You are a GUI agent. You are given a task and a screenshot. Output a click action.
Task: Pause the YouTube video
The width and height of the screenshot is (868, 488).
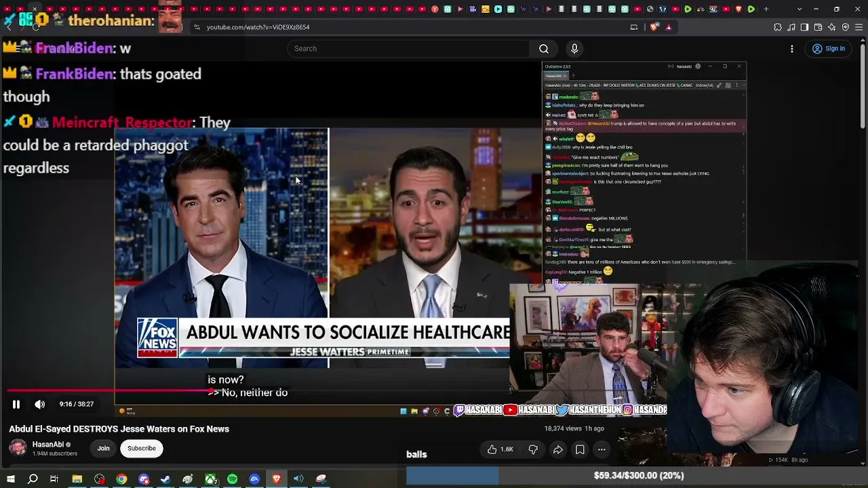tap(16, 405)
